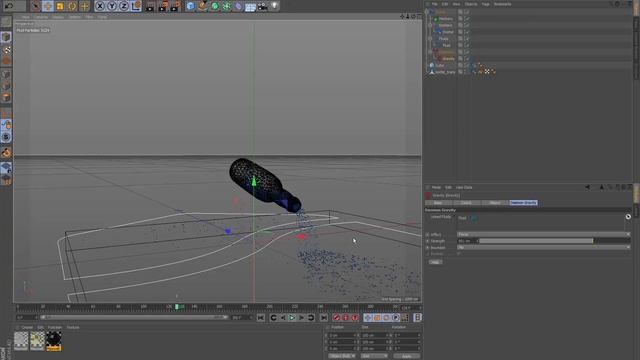Image resolution: width=640 pixels, height=360 pixels.
Task: Collapse the Emitters group expander
Action: [430, 25]
